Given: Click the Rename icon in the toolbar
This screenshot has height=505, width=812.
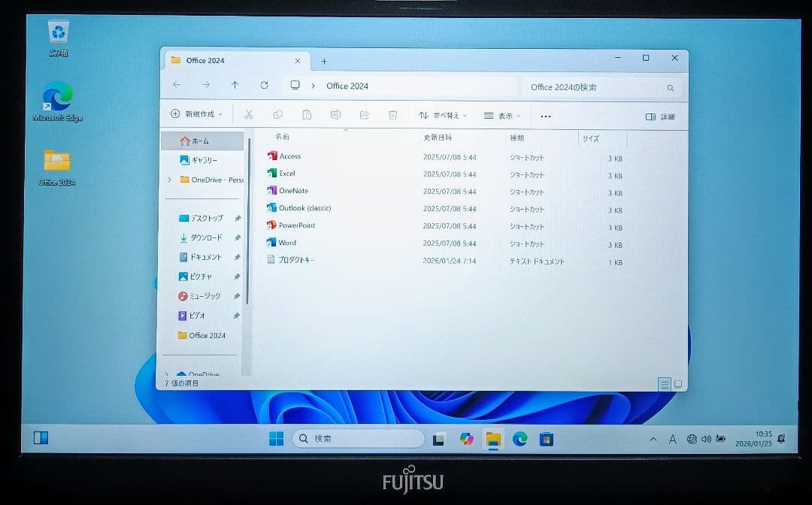Looking at the screenshot, I should click(335, 113).
